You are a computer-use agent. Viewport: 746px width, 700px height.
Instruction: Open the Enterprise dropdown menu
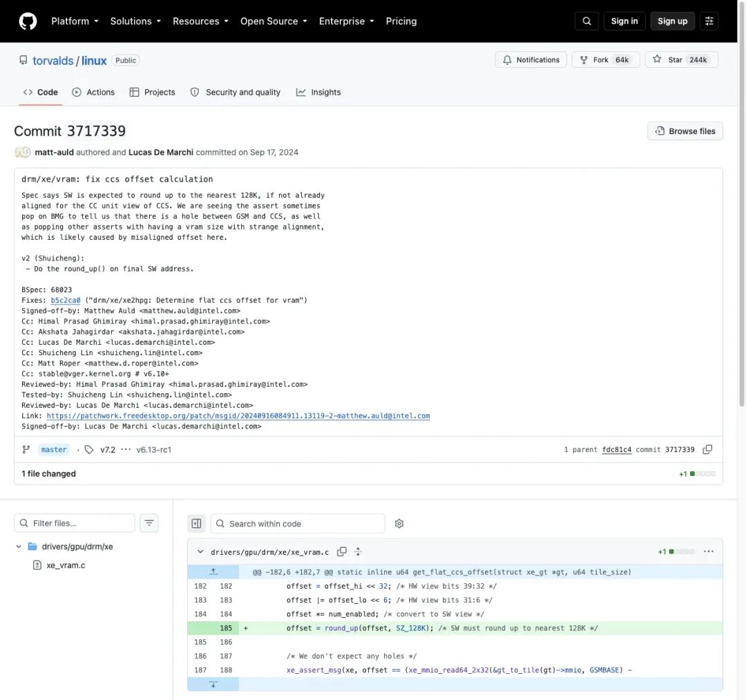[346, 21]
